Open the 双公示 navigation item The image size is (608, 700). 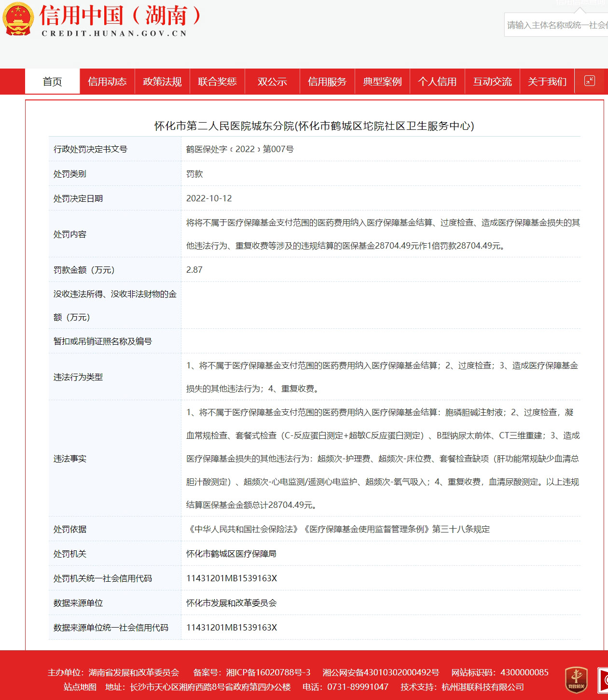(272, 82)
